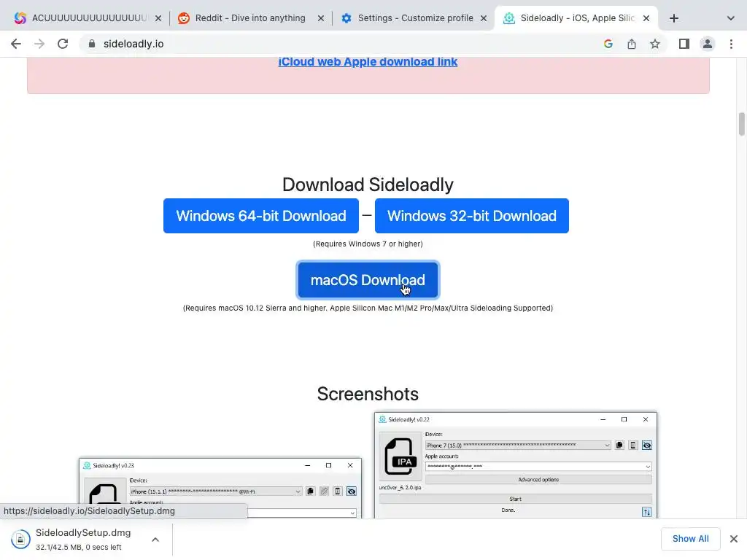Click the forward navigation arrow

point(39,44)
